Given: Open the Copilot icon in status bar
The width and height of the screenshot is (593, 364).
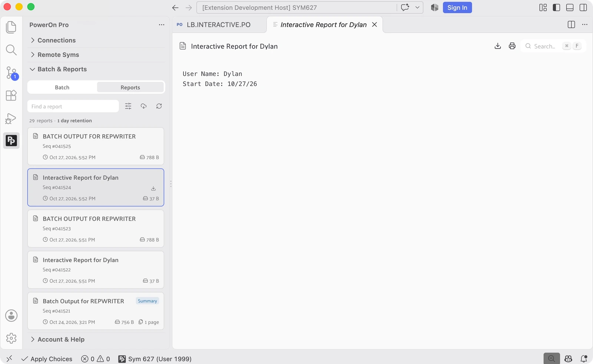Looking at the screenshot, I should click(x=568, y=359).
